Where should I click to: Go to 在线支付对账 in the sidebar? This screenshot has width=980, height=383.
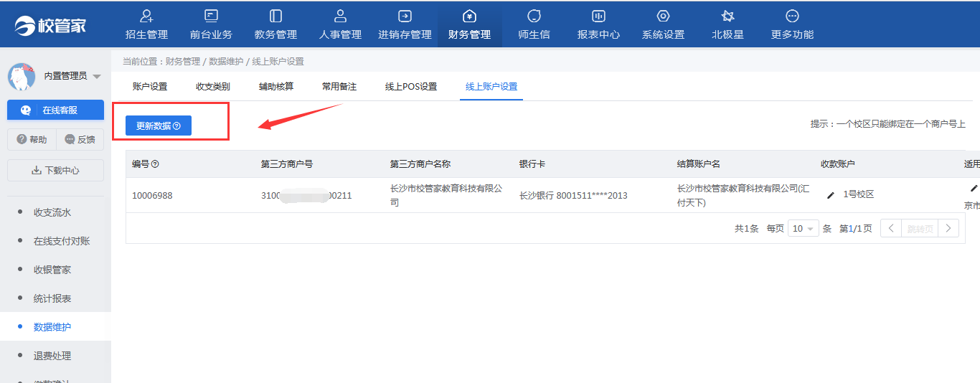pos(62,241)
